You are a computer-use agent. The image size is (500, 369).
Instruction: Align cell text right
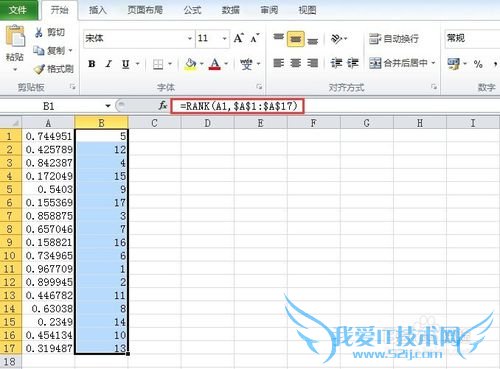pyautogui.click(x=312, y=63)
